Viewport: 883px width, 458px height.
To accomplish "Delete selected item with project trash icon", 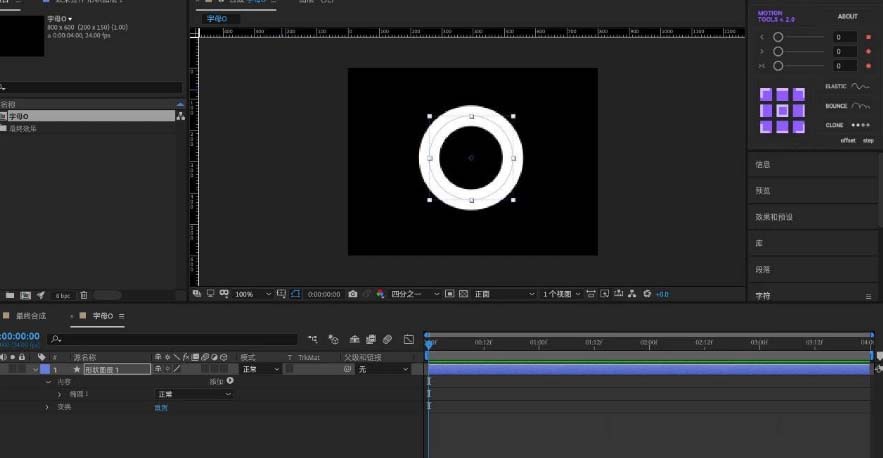I will tap(84, 295).
